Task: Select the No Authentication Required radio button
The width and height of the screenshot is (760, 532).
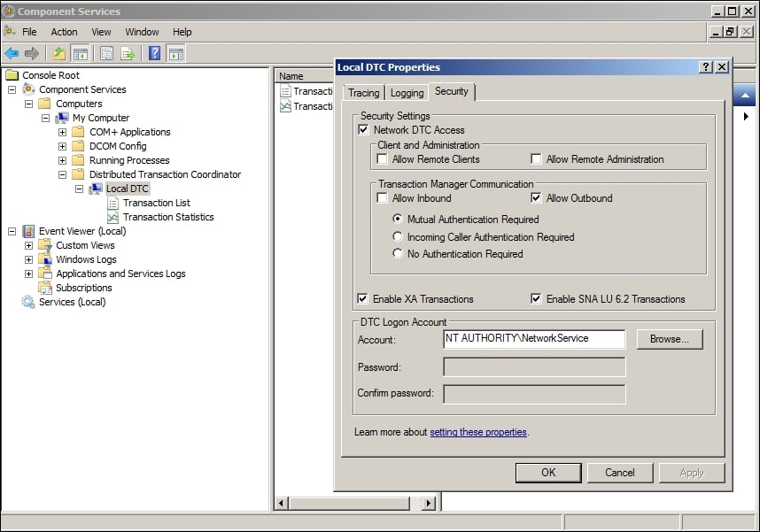Action: pyautogui.click(x=398, y=253)
